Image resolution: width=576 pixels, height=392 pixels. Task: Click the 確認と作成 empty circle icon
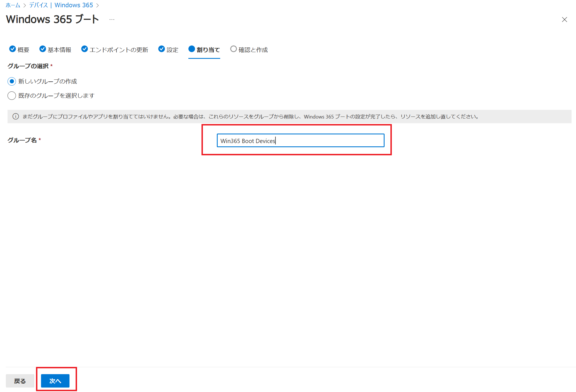click(233, 49)
